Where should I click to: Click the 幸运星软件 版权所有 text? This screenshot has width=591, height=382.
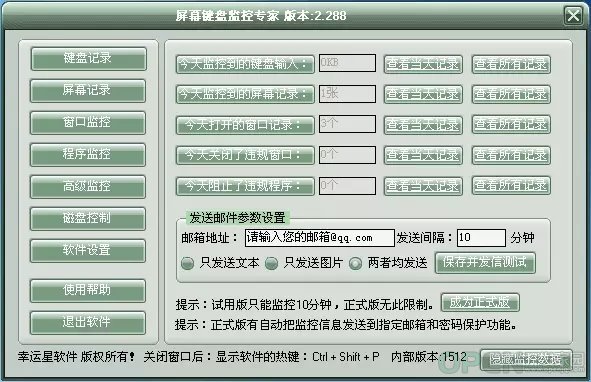click(x=77, y=357)
